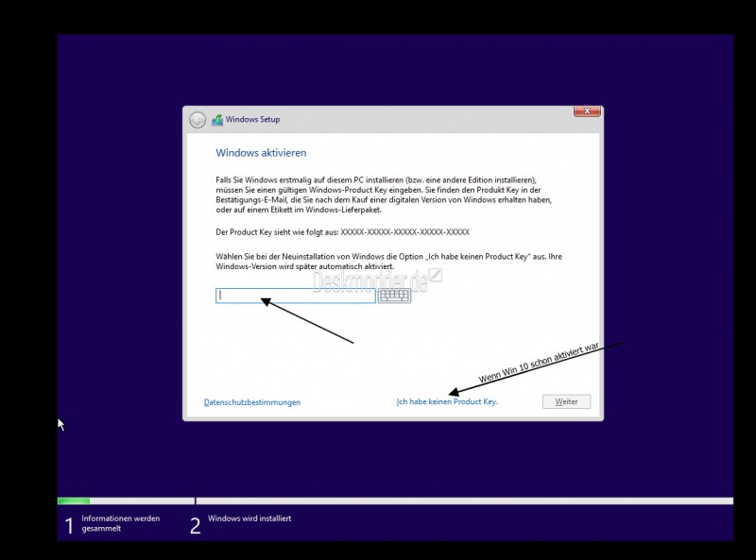756x560 pixels.
Task: Choose 'Ich habe keinen Product Key'
Action: coord(447,401)
